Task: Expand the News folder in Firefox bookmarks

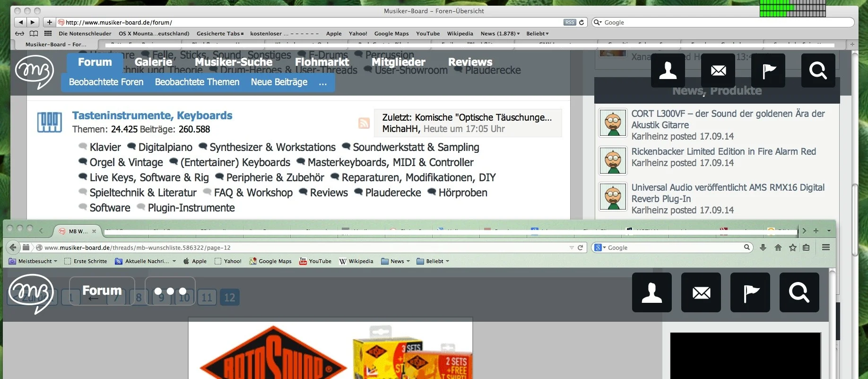Action: tap(396, 261)
